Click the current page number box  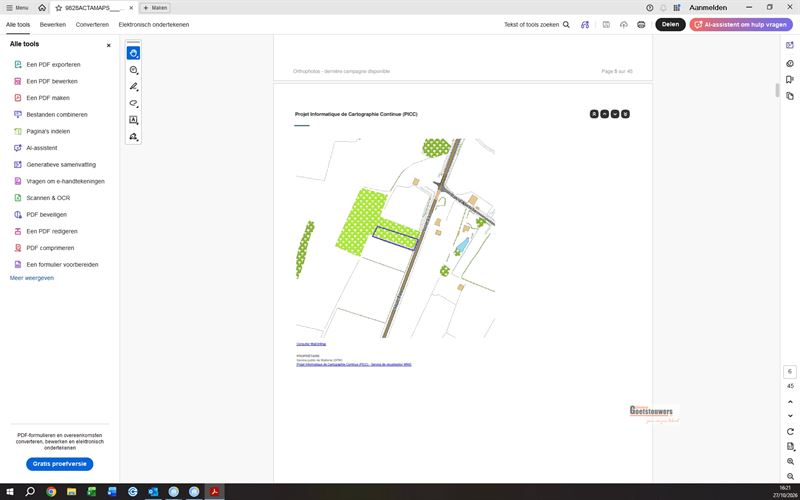click(x=790, y=371)
